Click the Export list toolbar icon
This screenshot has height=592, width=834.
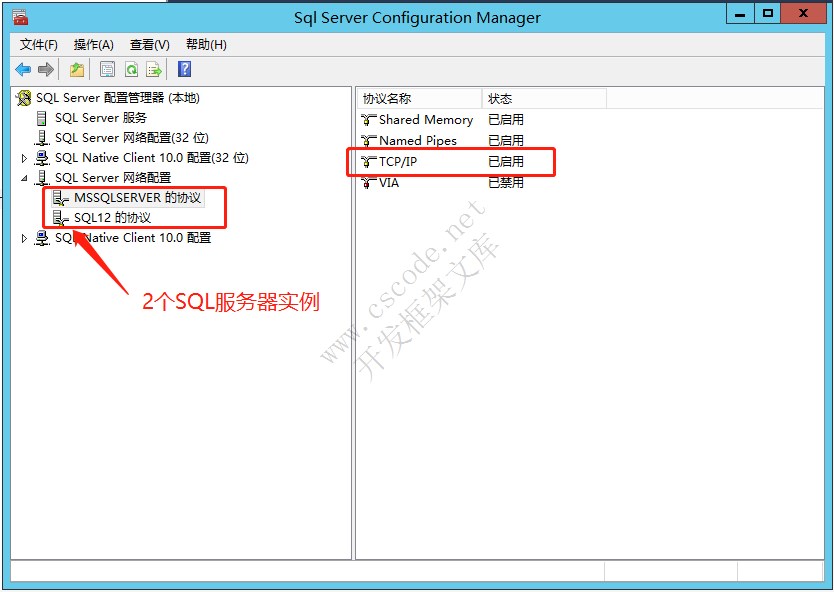(x=154, y=69)
